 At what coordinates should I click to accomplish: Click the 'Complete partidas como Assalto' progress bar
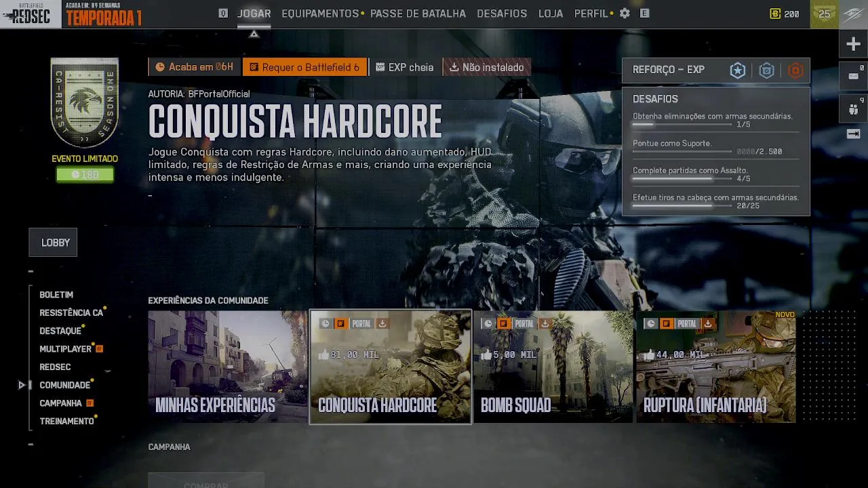point(682,179)
